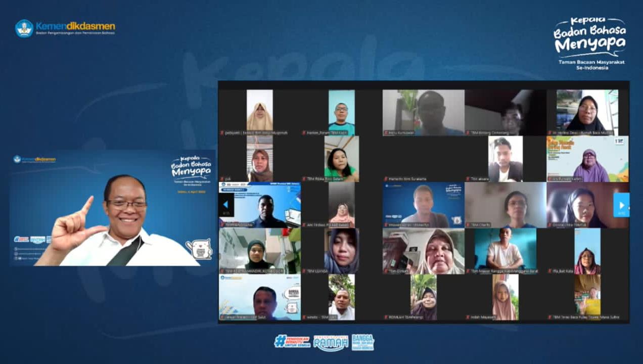Screen dimensions: 643x364
Task: Select the TBM Bintang Cemerlang video tile
Action: click(506, 112)
